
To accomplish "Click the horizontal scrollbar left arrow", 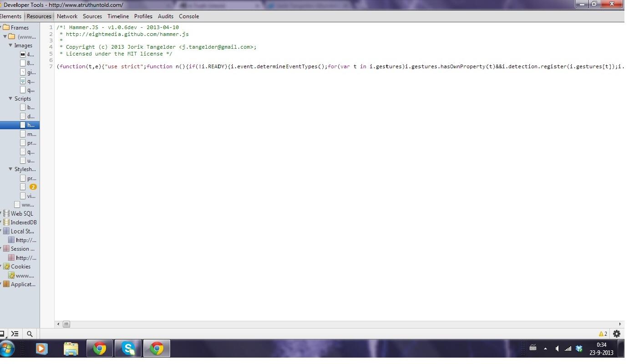I will click(58, 324).
